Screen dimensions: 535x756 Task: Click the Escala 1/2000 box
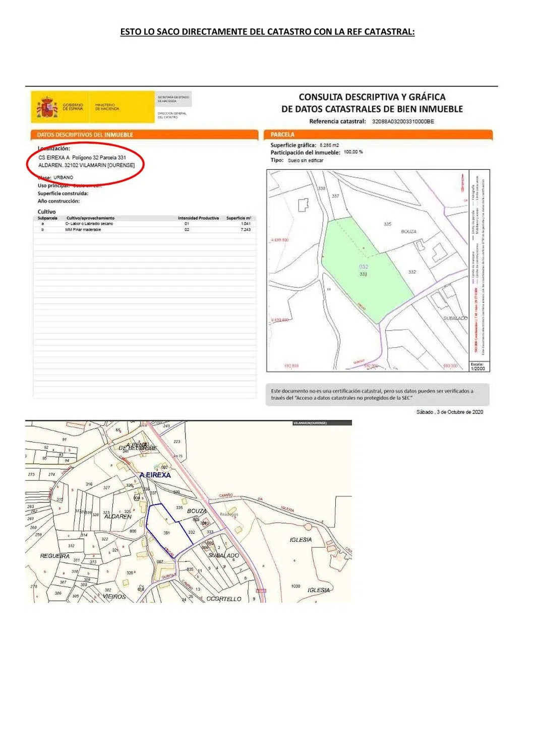pos(478,366)
